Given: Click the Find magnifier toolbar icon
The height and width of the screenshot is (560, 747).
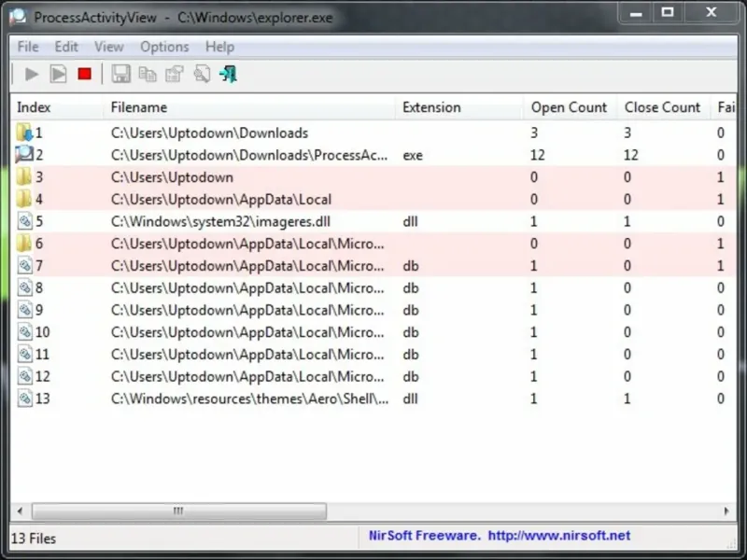Looking at the screenshot, I should (x=202, y=75).
